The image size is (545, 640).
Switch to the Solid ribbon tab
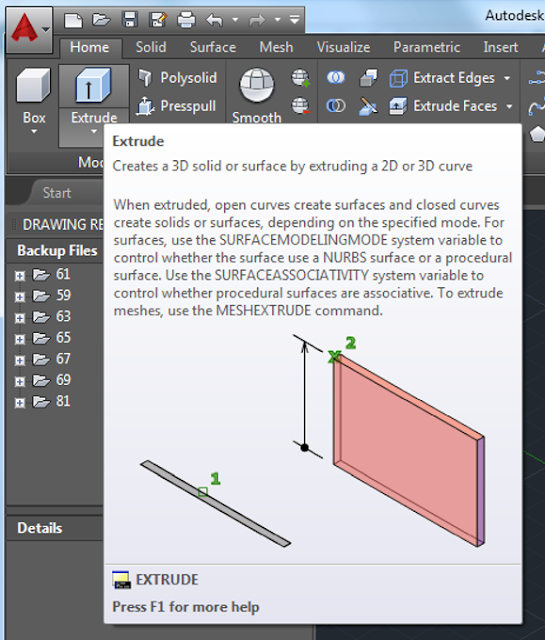pos(151,47)
